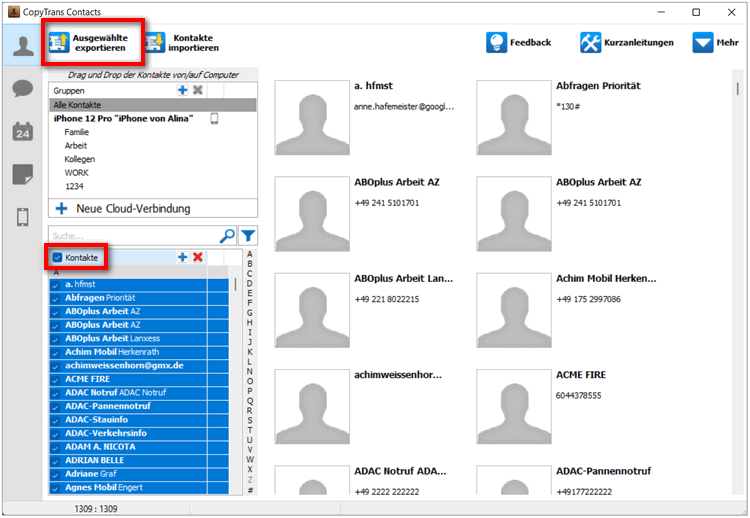Open Feedback with lightbulb icon
The width and height of the screenshot is (750, 518).
click(x=518, y=43)
